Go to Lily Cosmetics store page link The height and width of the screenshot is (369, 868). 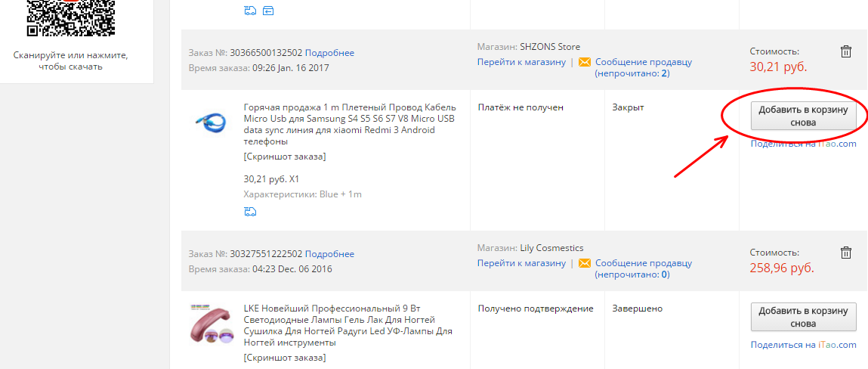click(x=521, y=263)
